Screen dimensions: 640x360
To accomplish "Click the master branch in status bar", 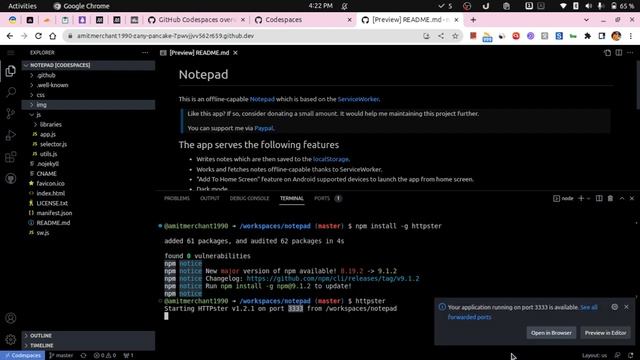I will click(61, 356).
